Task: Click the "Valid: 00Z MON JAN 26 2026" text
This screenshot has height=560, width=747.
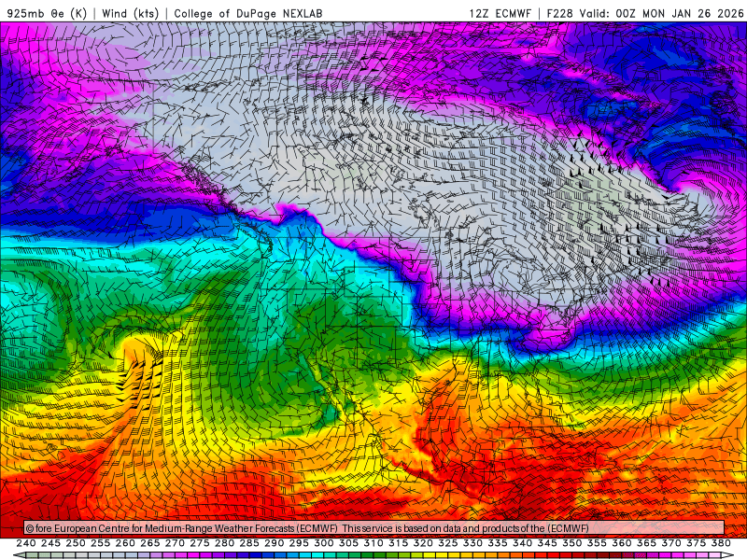Action: pyautogui.click(x=661, y=13)
